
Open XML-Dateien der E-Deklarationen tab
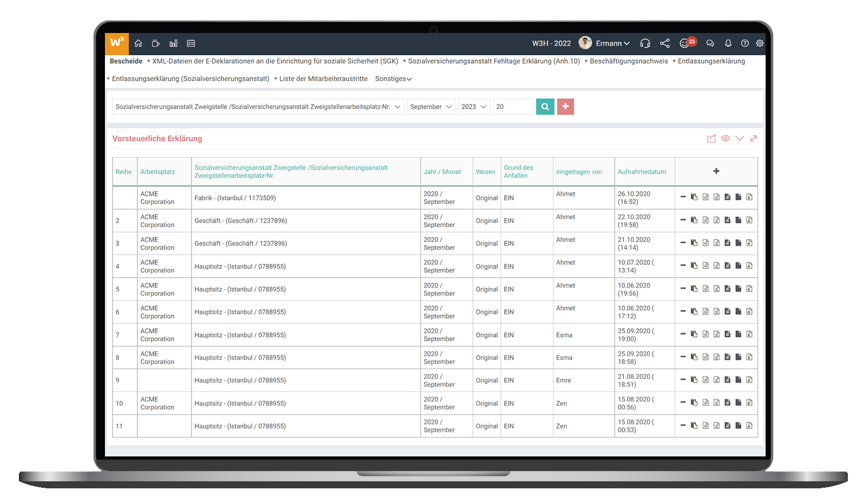[275, 61]
